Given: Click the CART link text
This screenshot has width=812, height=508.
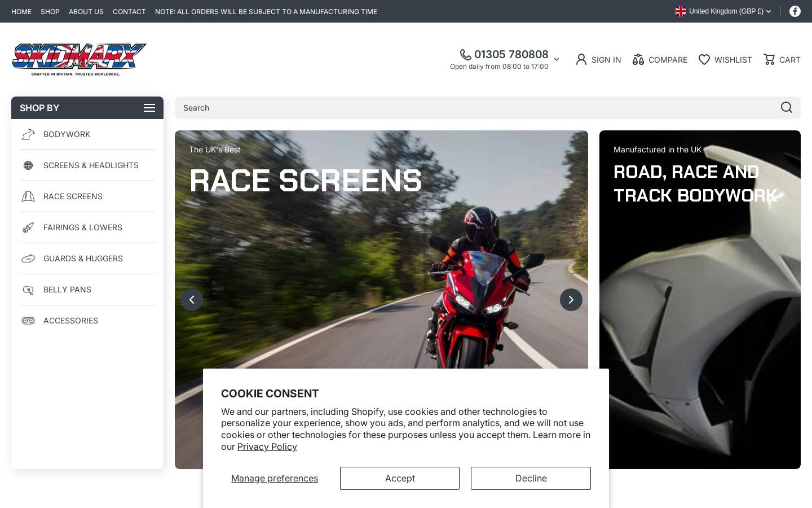Looking at the screenshot, I should click(x=790, y=60).
